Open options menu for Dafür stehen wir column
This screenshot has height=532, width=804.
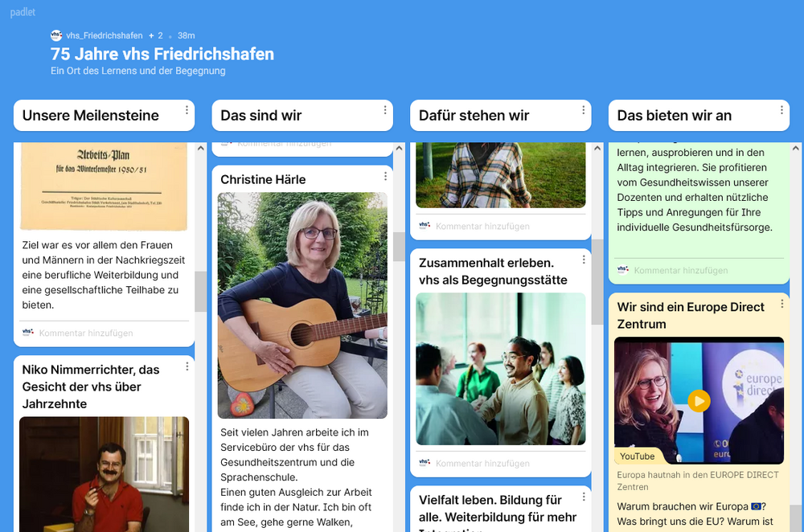[584, 109]
